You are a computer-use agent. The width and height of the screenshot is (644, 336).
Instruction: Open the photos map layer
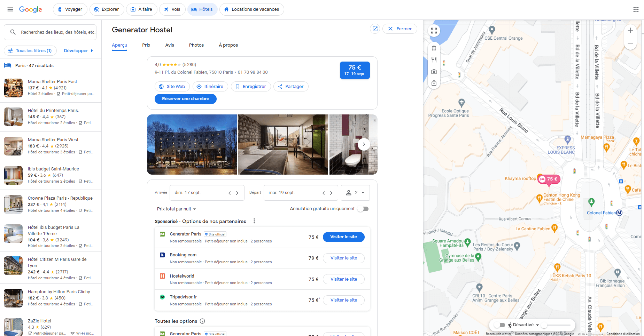[x=434, y=71]
